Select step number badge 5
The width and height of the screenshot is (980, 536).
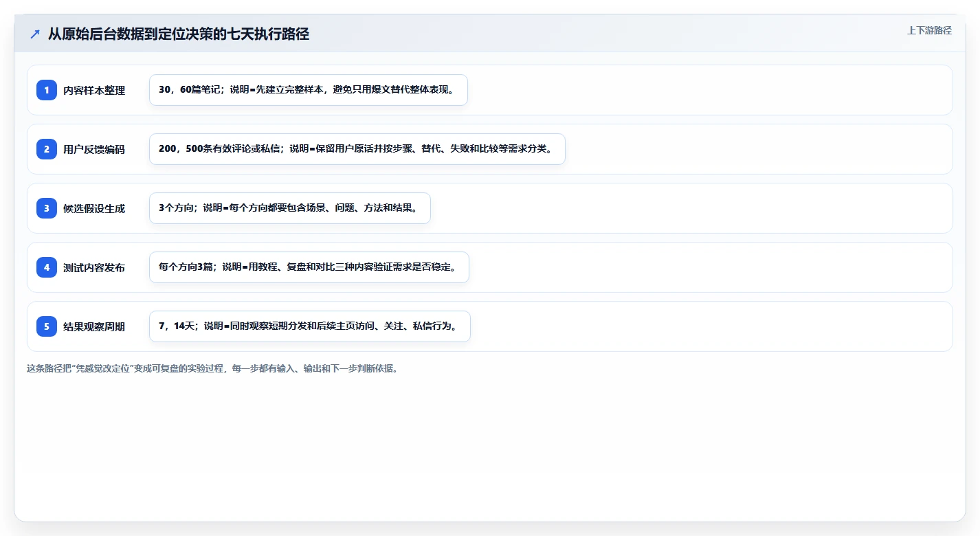47,326
